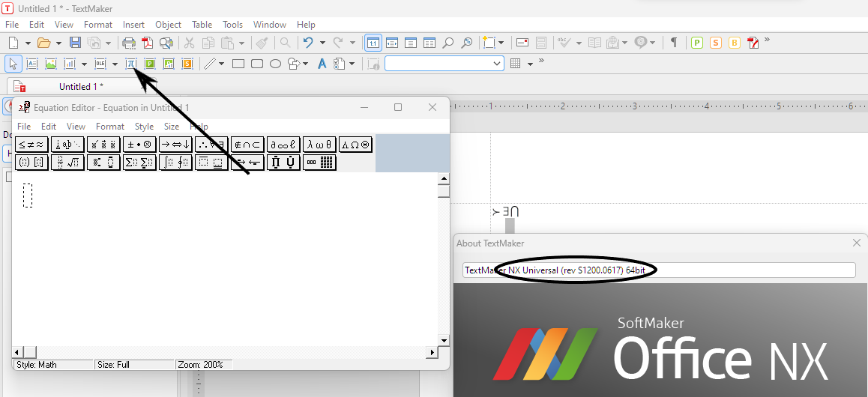Open the Object menu in TextMaker
This screenshot has height=397, width=868.
point(169,24)
